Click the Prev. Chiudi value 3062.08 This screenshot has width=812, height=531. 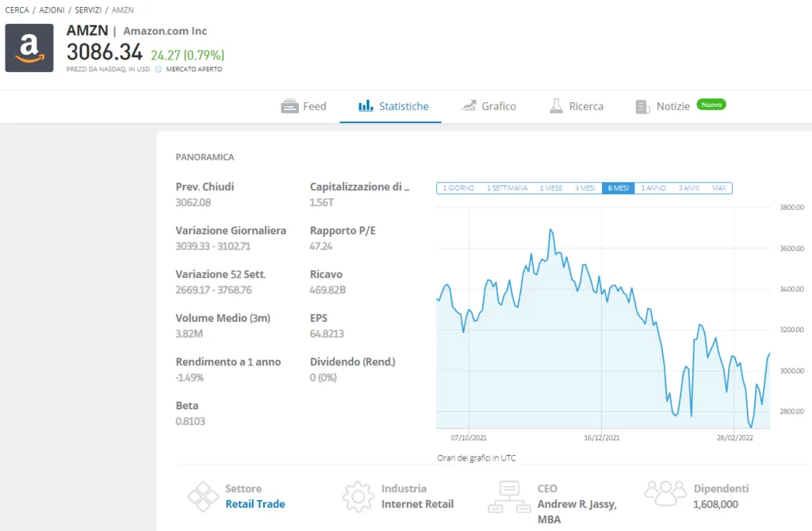[193, 202]
